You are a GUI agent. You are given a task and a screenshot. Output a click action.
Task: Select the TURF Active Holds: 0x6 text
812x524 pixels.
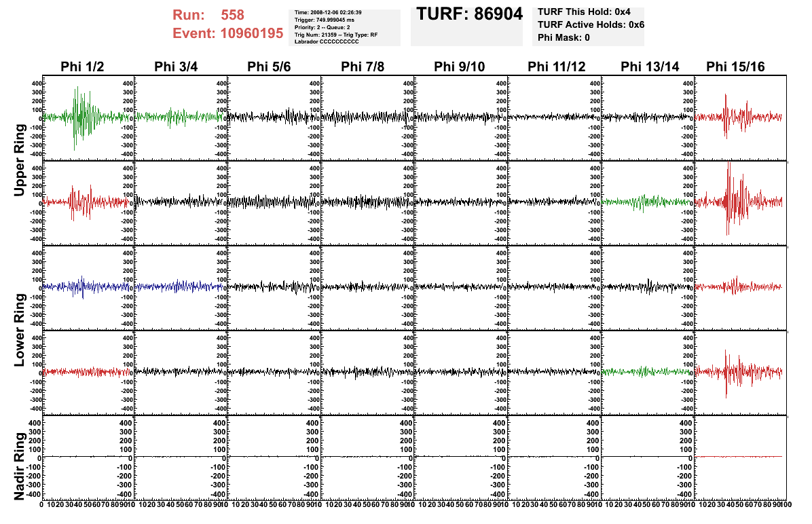click(x=591, y=25)
